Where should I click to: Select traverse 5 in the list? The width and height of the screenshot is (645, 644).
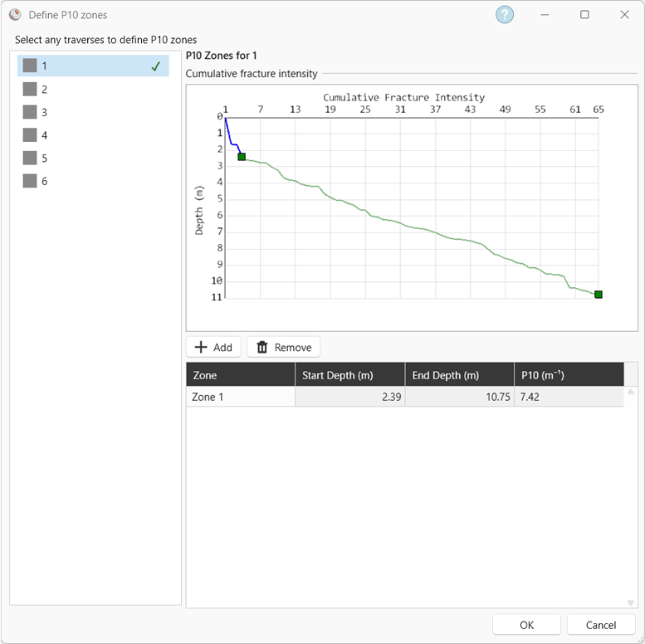point(93,158)
